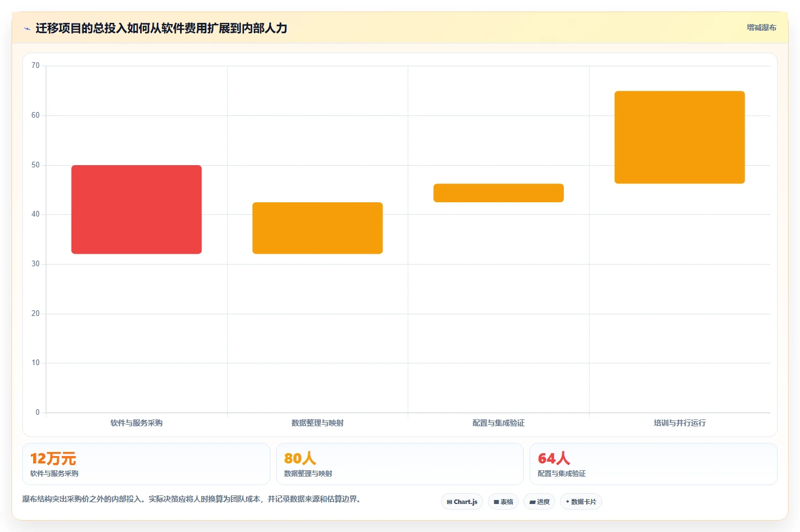Click the y-axis value 30

(35, 264)
